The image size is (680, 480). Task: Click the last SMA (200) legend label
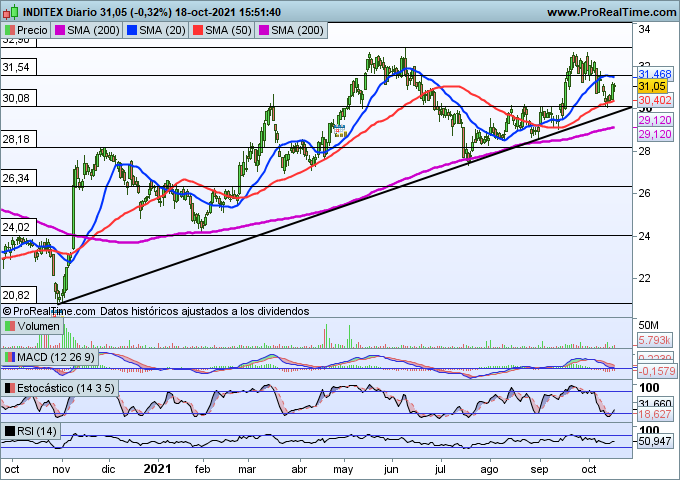(x=297, y=30)
